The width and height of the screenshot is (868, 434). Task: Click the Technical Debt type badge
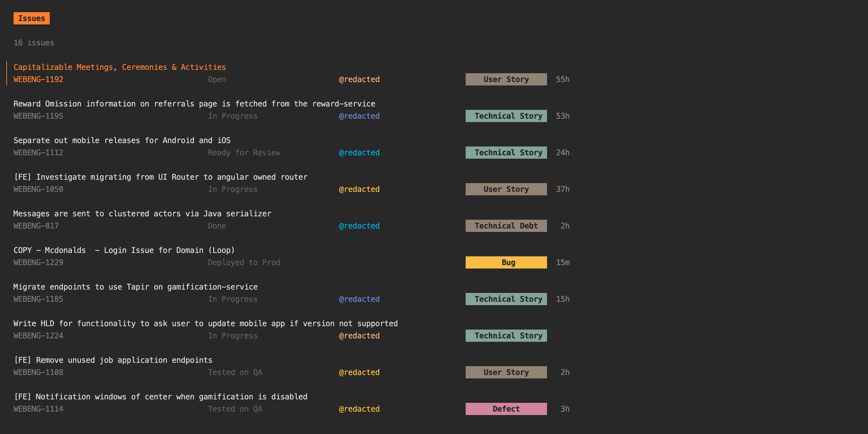[506, 226]
